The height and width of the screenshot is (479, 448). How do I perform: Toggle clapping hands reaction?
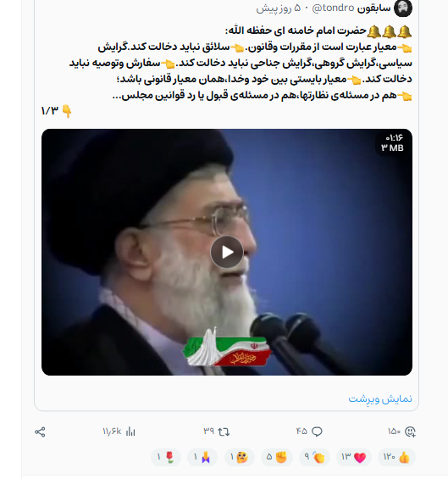coord(315,457)
